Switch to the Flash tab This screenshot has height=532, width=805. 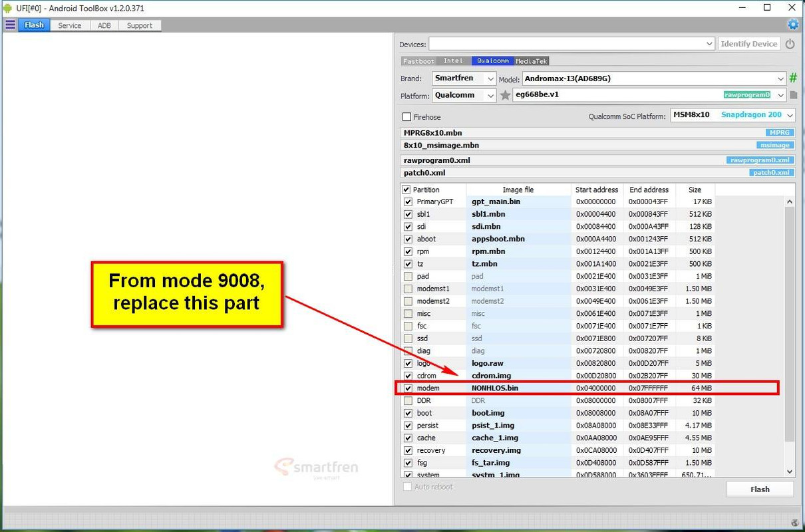[34, 25]
